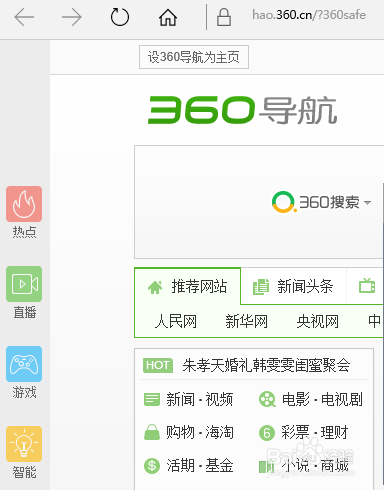Open the 智能 lightbulb sidebar icon

pos(24,444)
